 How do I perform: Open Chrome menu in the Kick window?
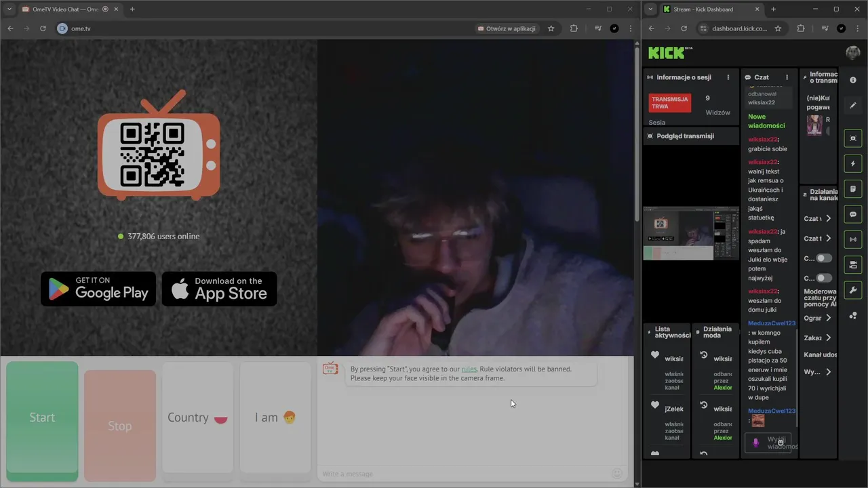(x=858, y=28)
